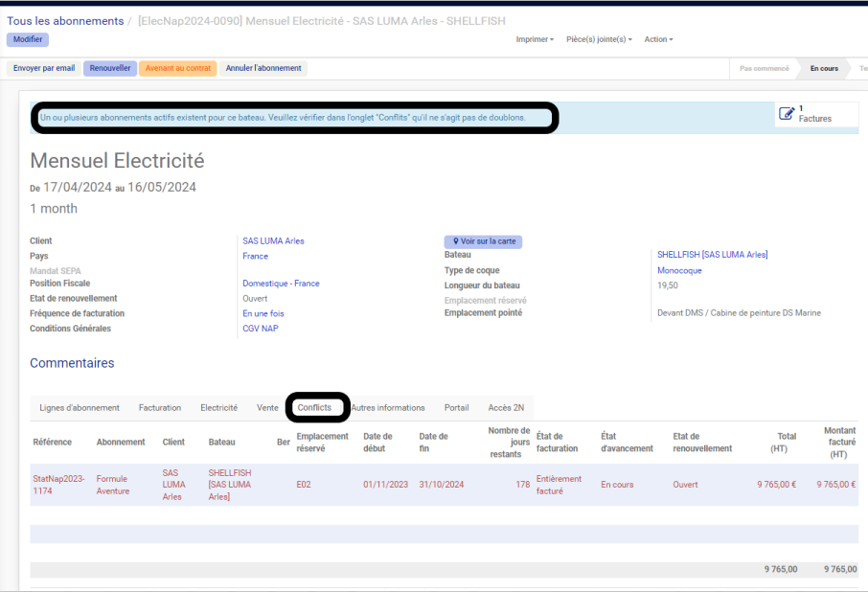Click Voir sur la carte button

pyautogui.click(x=483, y=241)
